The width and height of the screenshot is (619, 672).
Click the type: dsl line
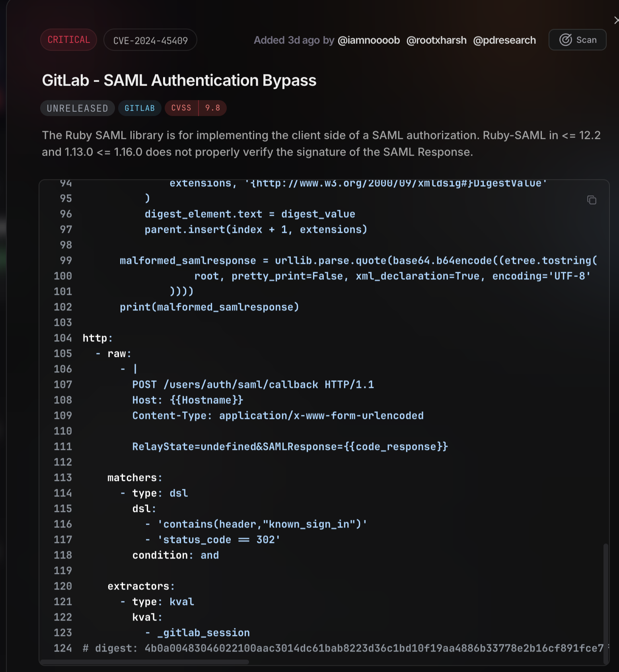(154, 493)
